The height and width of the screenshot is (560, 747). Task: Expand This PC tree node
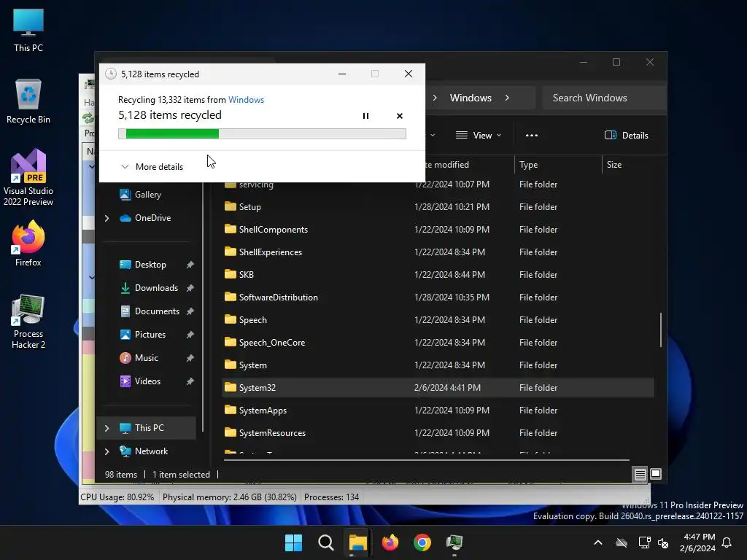click(x=107, y=428)
